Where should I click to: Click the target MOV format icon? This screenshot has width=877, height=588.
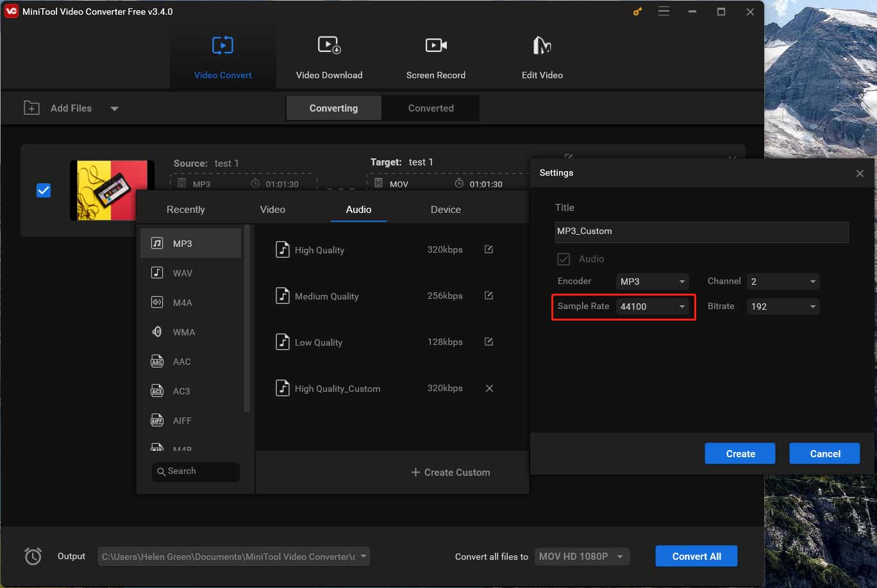(378, 183)
